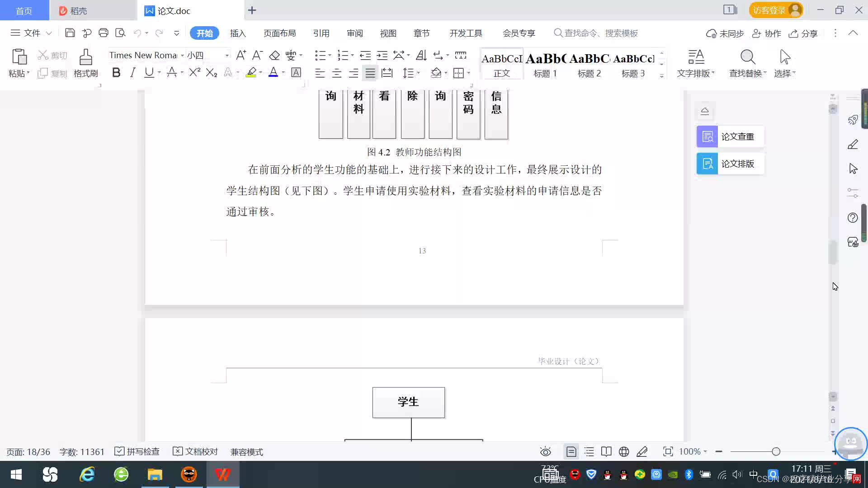Toggle italic formatting
Image resolution: width=868 pixels, height=488 pixels.
pos(132,73)
